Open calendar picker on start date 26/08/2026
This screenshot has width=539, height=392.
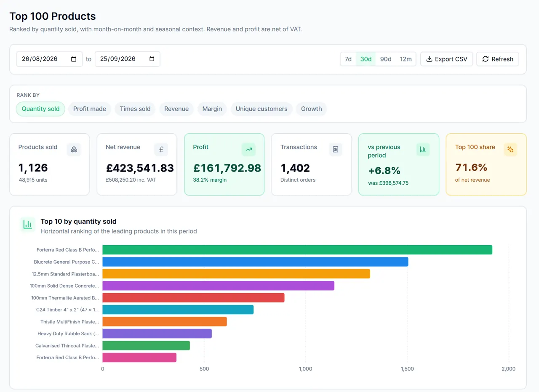(x=74, y=59)
